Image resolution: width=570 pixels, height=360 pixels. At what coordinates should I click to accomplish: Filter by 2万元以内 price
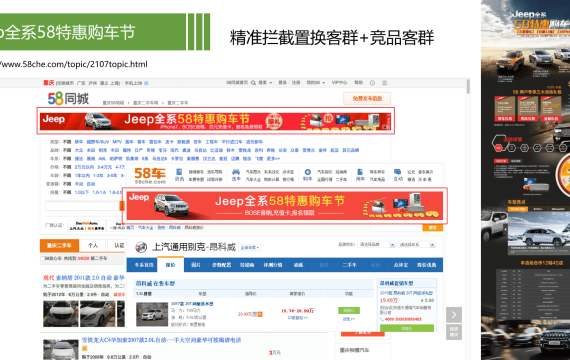tap(84, 167)
